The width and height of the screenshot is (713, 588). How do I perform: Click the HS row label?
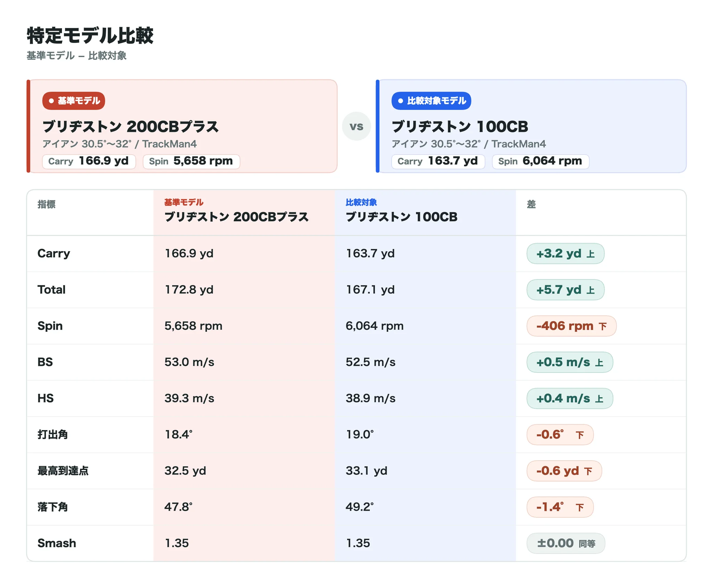[46, 398]
